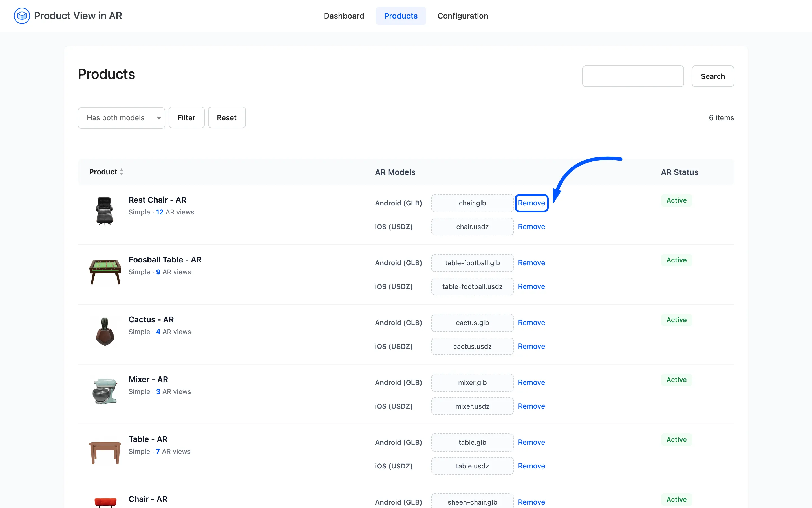Click the 'Rest Chair - AR' product name
Image resolution: width=812 pixels, height=508 pixels.
click(x=157, y=200)
